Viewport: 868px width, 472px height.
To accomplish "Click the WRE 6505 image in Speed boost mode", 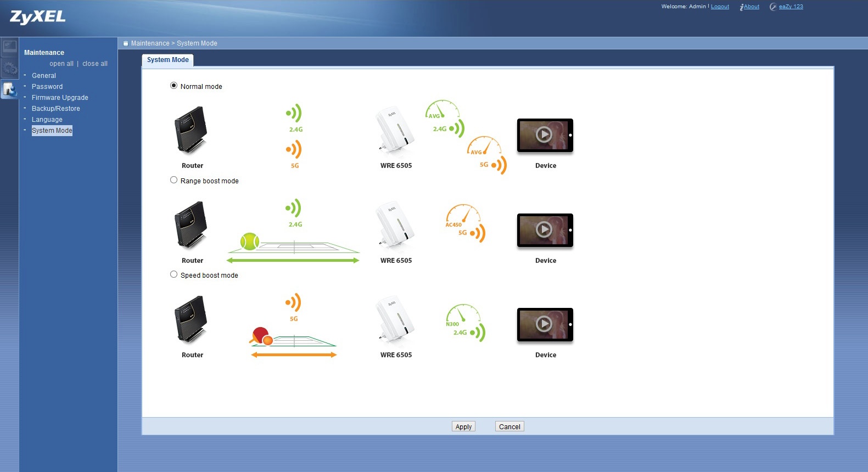I will pos(395,319).
